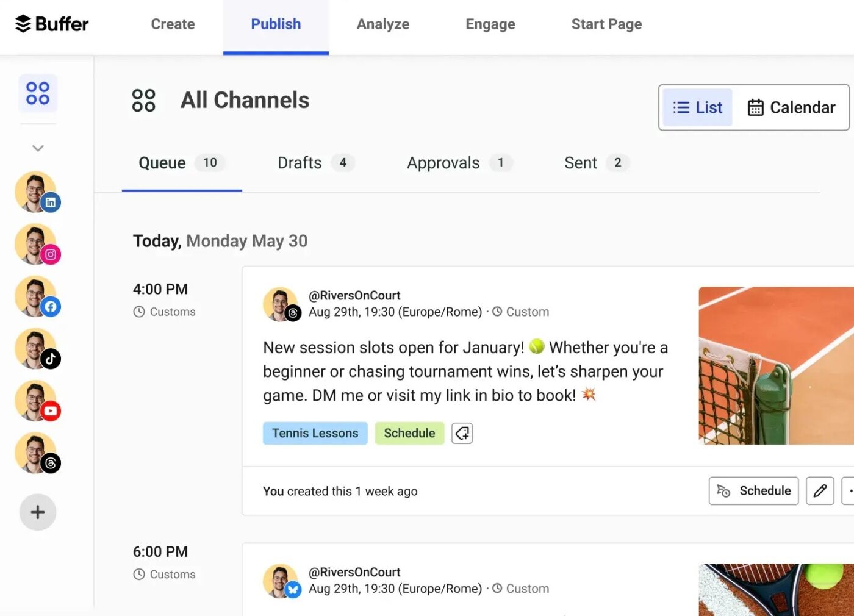Click the blue Tennis Lessons tag
The width and height of the screenshot is (854, 616).
pos(315,434)
